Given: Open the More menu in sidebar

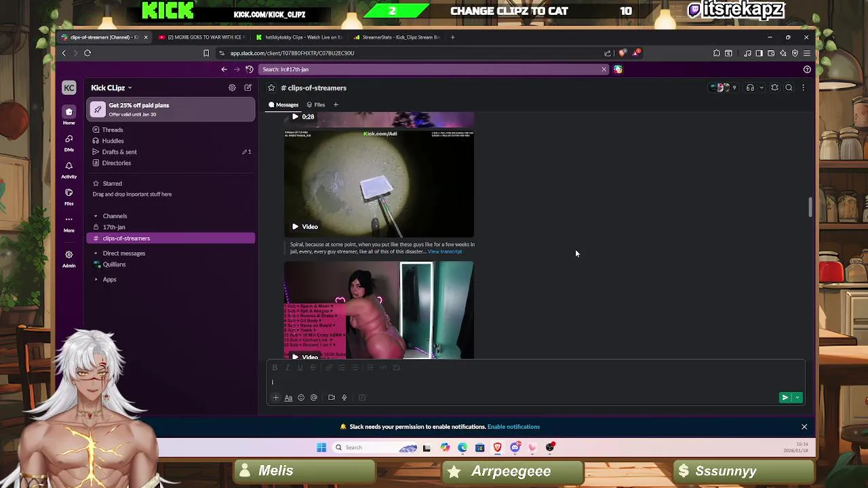Looking at the screenshot, I should (x=69, y=223).
